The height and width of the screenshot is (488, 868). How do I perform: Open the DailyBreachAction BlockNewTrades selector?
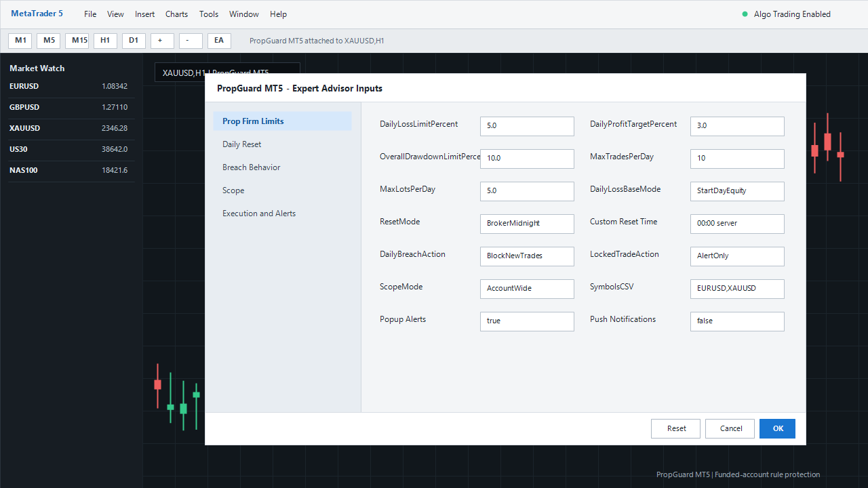coord(527,256)
